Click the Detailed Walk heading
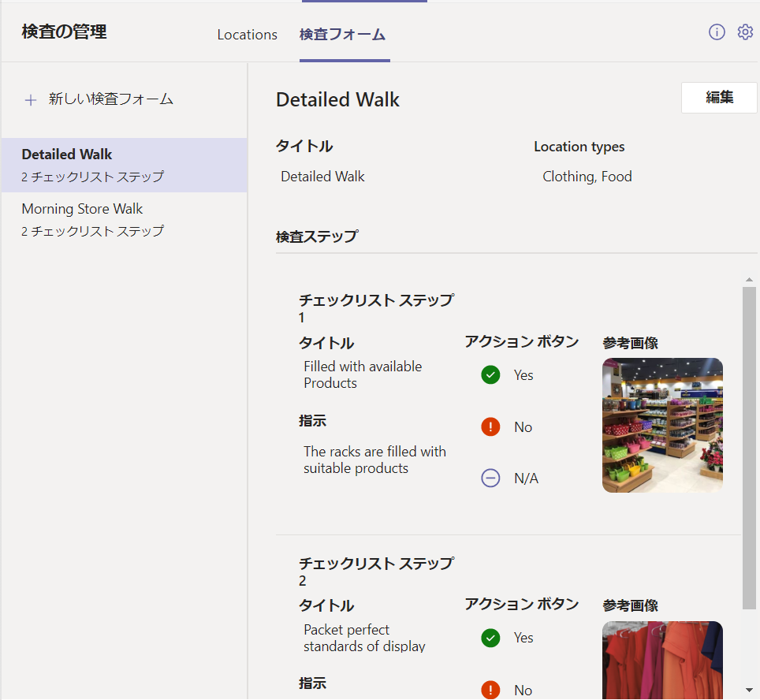Screen dimensions: 760x700 coord(338,100)
